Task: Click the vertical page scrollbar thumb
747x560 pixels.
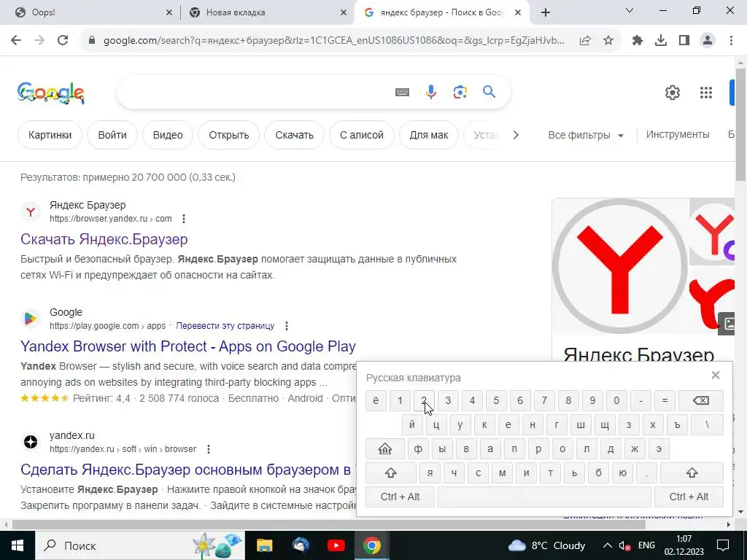Action: tap(740, 125)
